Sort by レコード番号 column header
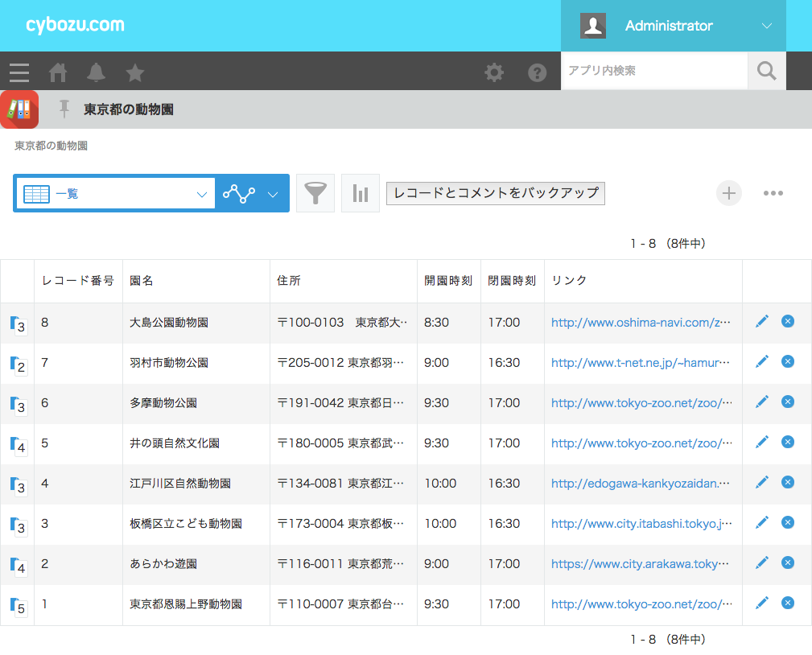Image resolution: width=812 pixels, height=655 pixels. click(x=78, y=281)
